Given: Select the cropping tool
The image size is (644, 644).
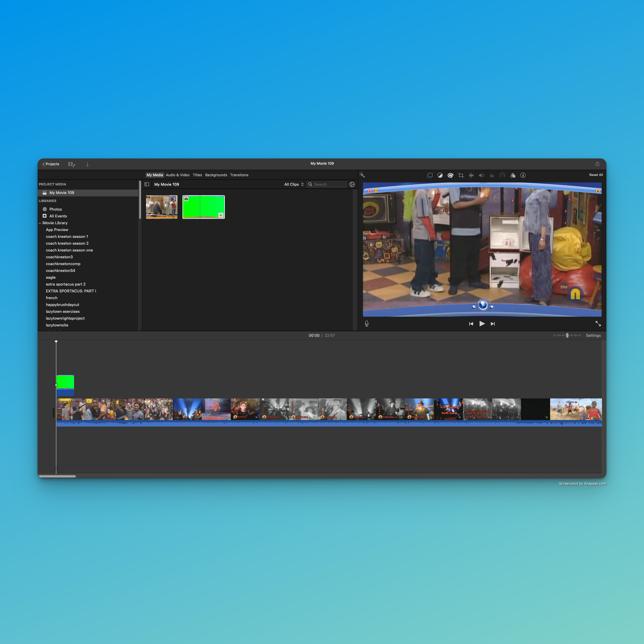Looking at the screenshot, I should 461,175.
